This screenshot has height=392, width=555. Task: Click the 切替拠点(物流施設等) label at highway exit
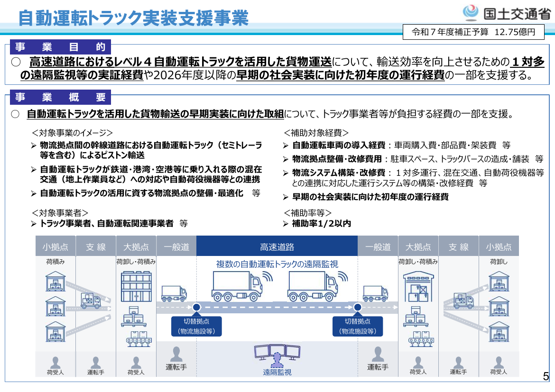point(358,326)
